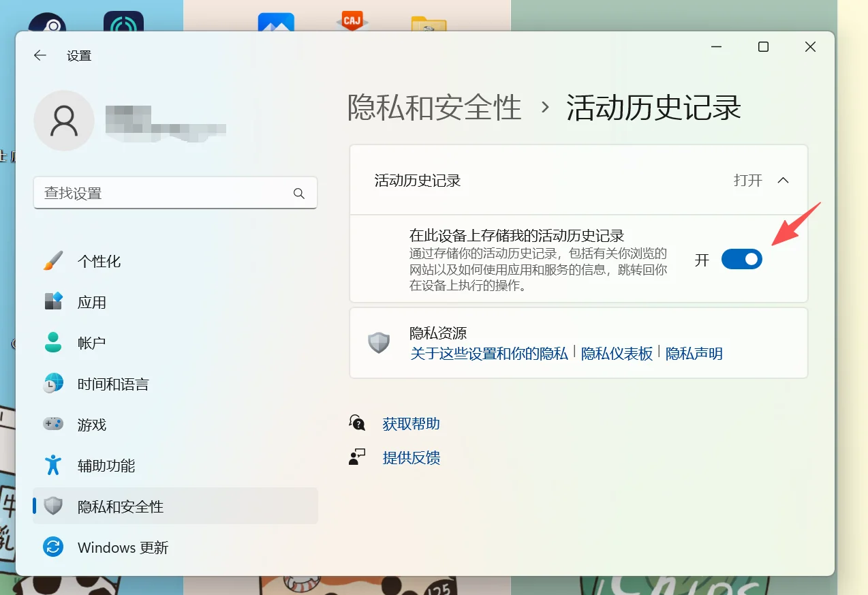Close the Settings window
This screenshot has height=595, width=868.
tap(810, 47)
